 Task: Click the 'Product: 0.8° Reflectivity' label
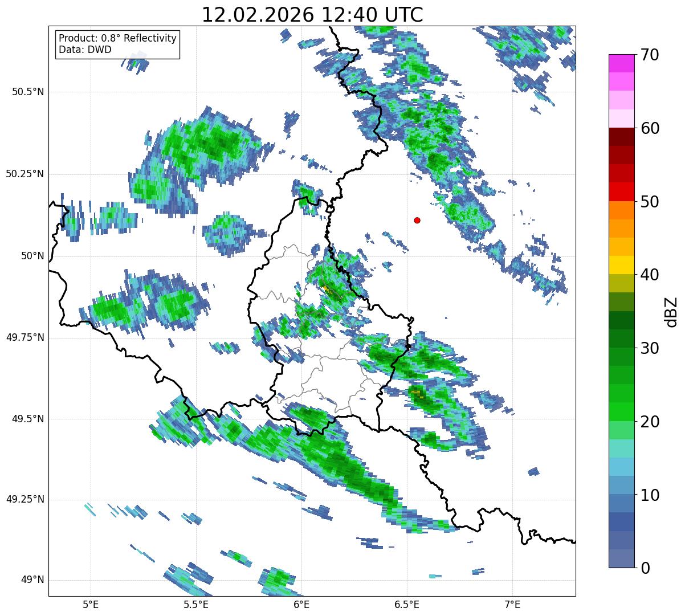pos(118,38)
